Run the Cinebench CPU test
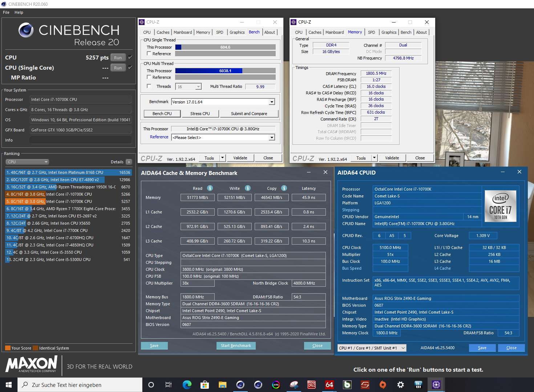This screenshot has width=534, height=392. [118, 57]
